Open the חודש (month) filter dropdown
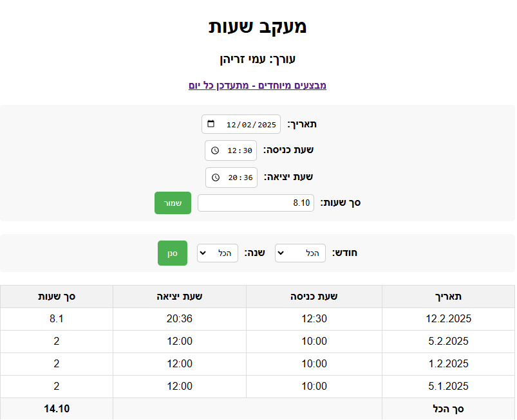Viewport: 517px width, 420px height. (x=300, y=253)
